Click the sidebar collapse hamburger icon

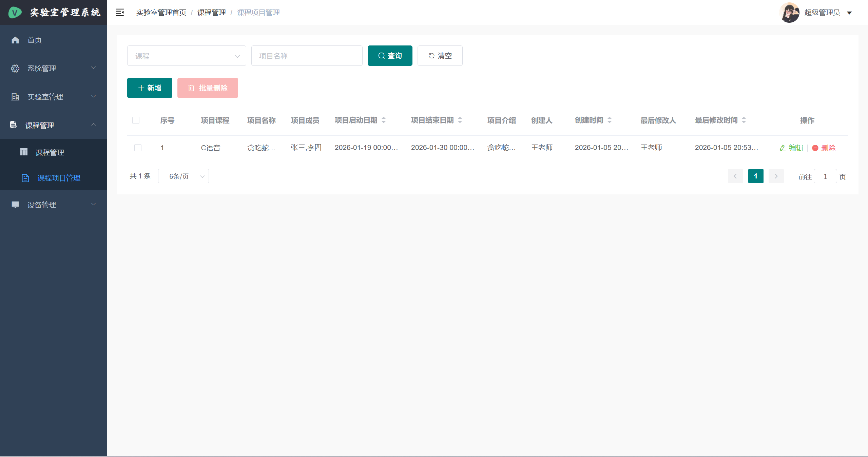coord(120,12)
